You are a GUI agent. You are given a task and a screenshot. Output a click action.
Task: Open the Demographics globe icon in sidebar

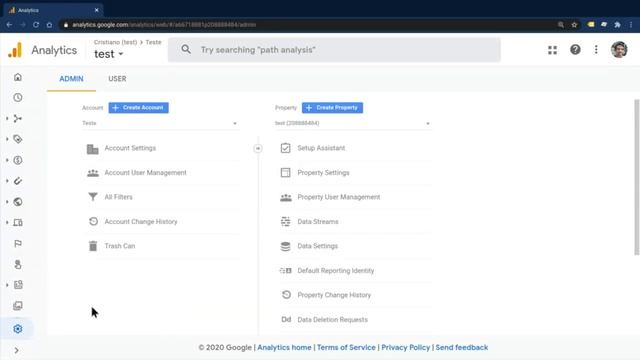click(18, 202)
